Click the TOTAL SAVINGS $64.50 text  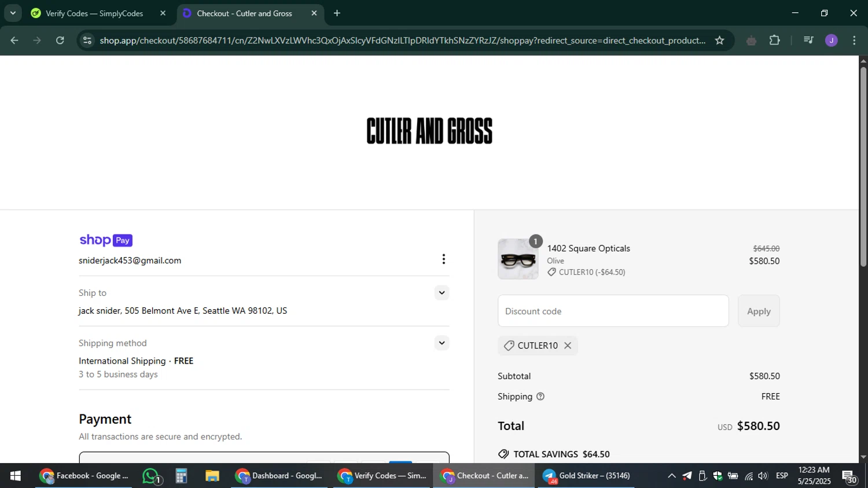(x=561, y=454)
